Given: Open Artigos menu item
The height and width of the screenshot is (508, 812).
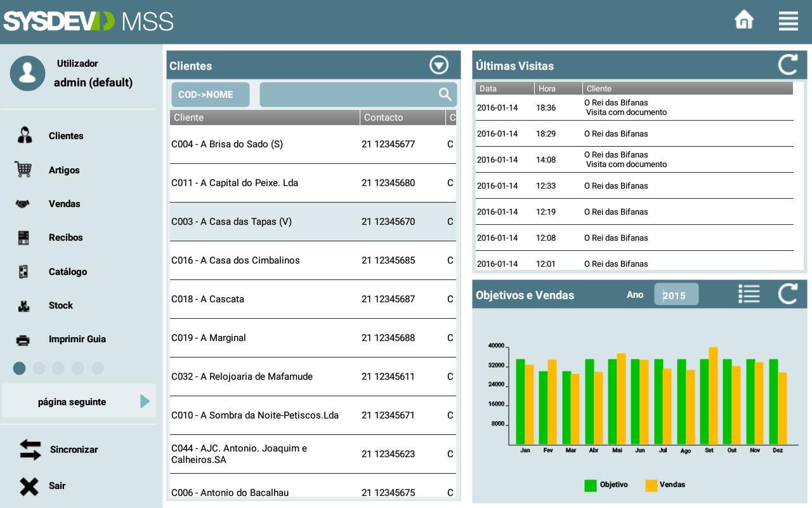Looking at the screenshot, I should (x=64, y=170).
